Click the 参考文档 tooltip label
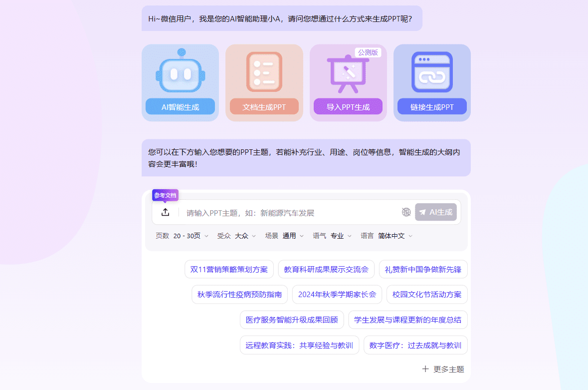Screen dimensions: 588x390 (x=165, y=195)
